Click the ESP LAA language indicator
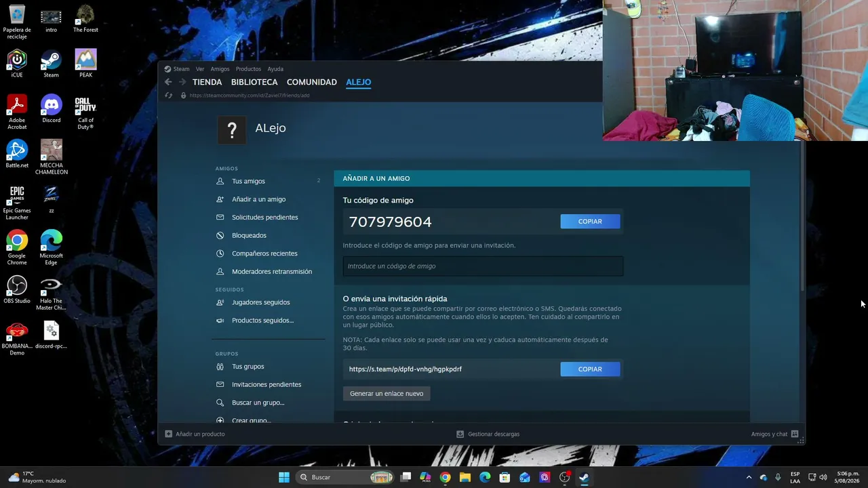This screenshot has width=868, height=488. (x=795, y=477)
